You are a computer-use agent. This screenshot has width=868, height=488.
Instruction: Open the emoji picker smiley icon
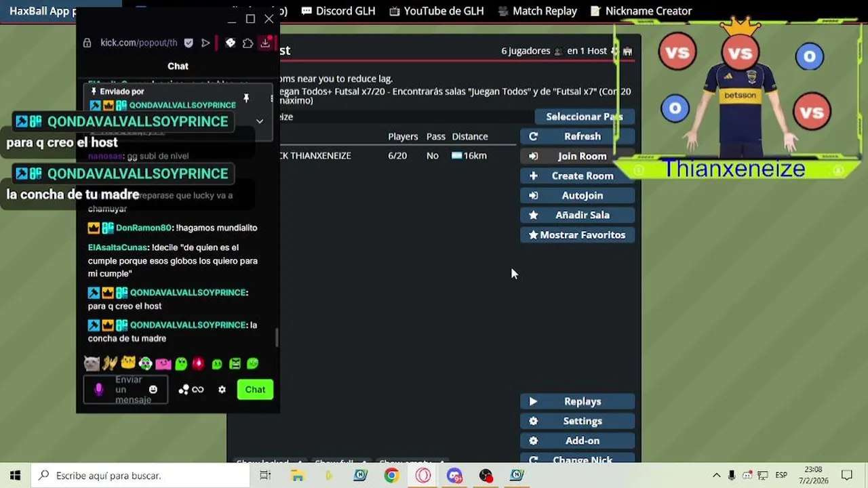pyautogui.click(x=153, y=390)
